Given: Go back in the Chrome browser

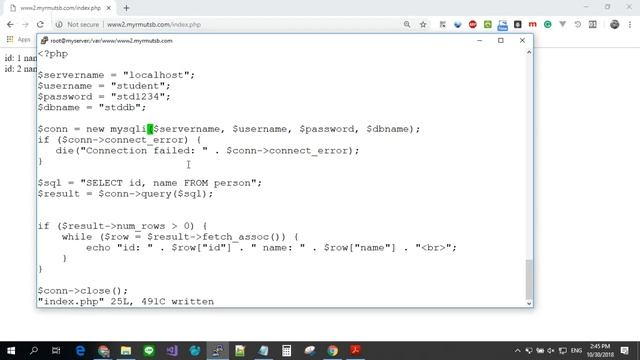Looking at the screenshot, I should click(10, 24).
